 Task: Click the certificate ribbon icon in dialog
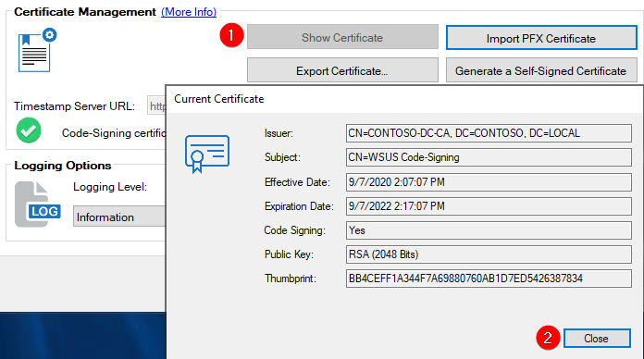(x=207, y=154)
